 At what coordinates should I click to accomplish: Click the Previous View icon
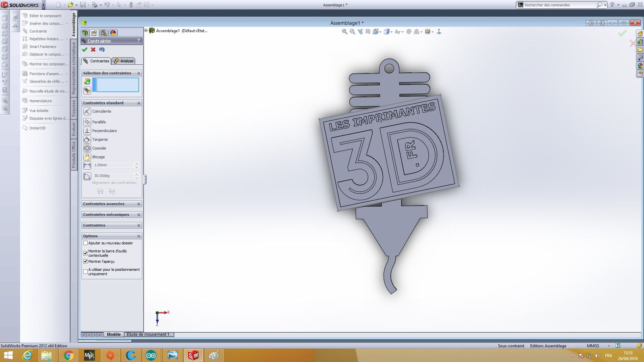pyautogui.click(x=360, y=31)
